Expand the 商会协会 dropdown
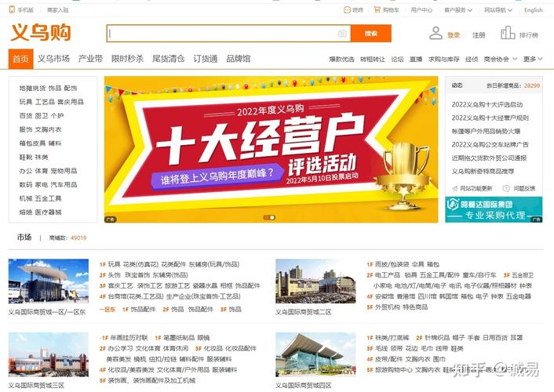Viewport: 554px width, 392px height. click(x=501, y=59)
